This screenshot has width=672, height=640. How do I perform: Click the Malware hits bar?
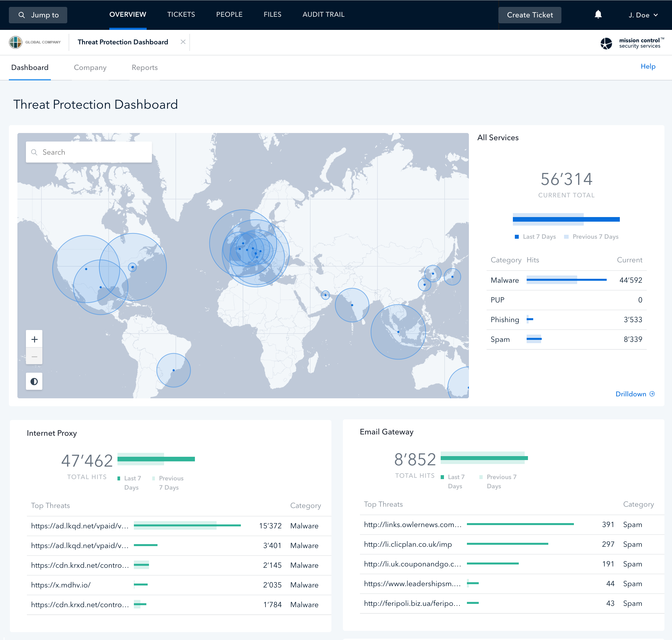coord(566,280)
